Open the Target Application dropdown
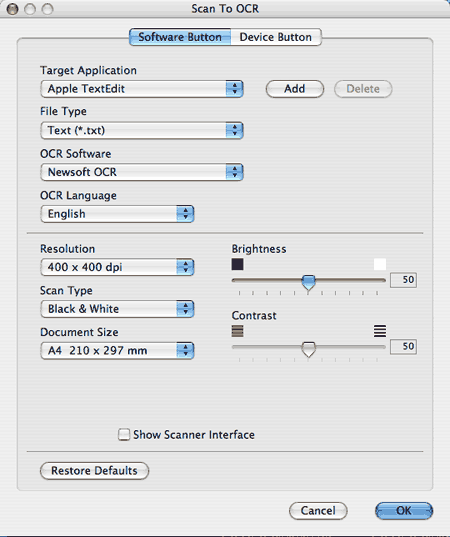450x537 pixels. [142, 89]
